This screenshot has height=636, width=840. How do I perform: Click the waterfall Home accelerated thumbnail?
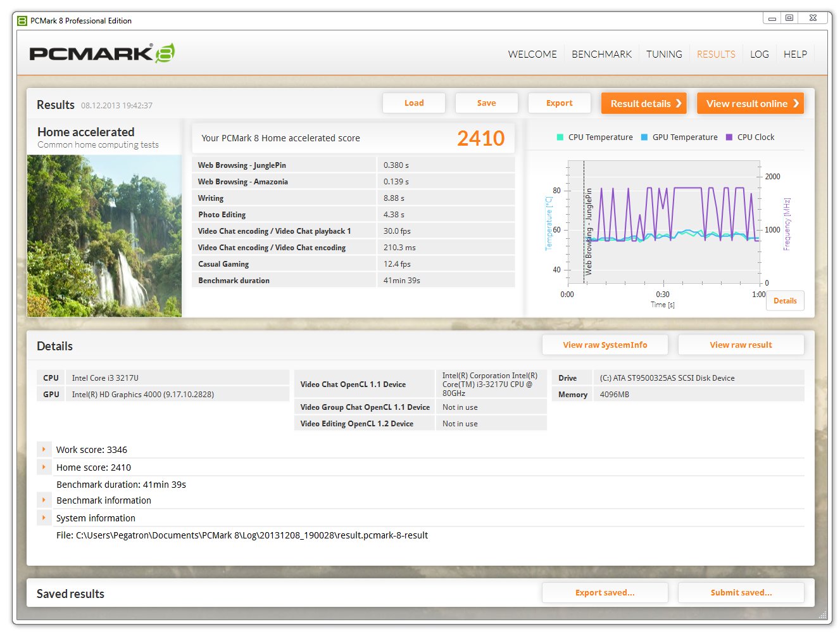pyautogui.click(x=104, y=236)
